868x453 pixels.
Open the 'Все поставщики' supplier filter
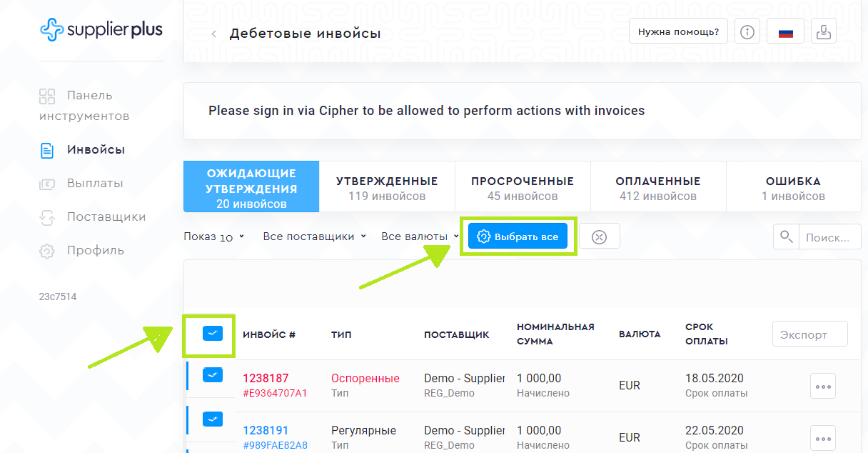tap(314, 237)
